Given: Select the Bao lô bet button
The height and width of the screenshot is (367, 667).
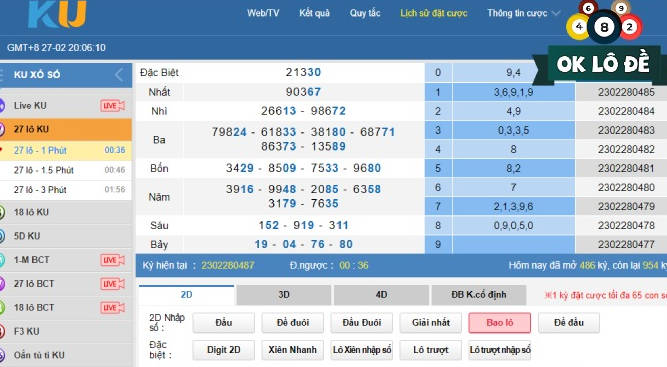Looking at the screenshot, I should 500,323.
